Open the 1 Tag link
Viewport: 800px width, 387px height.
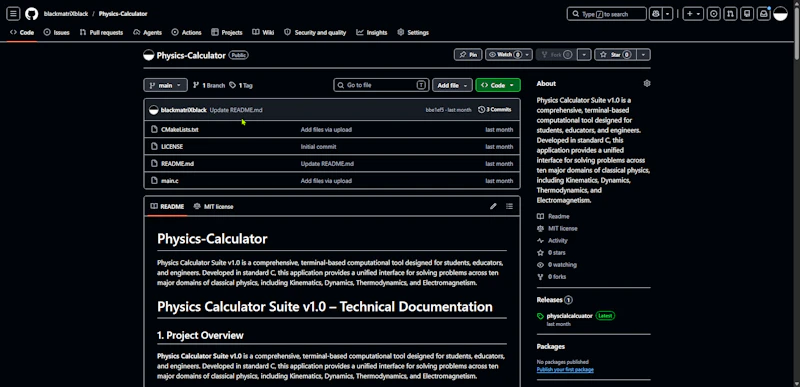coord(241,86)
